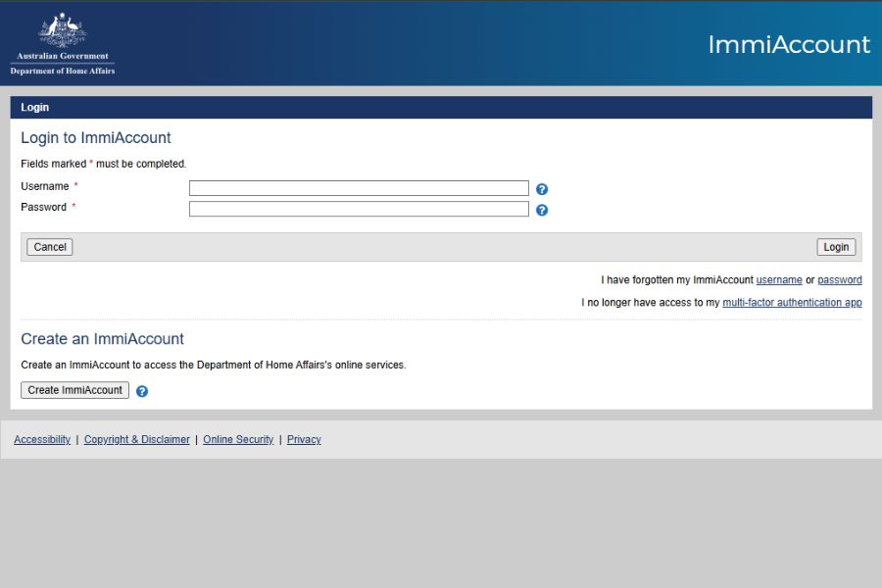Click the Create ImmiAccount button
This screenshot has width=882, height=588.
point(74,390)
